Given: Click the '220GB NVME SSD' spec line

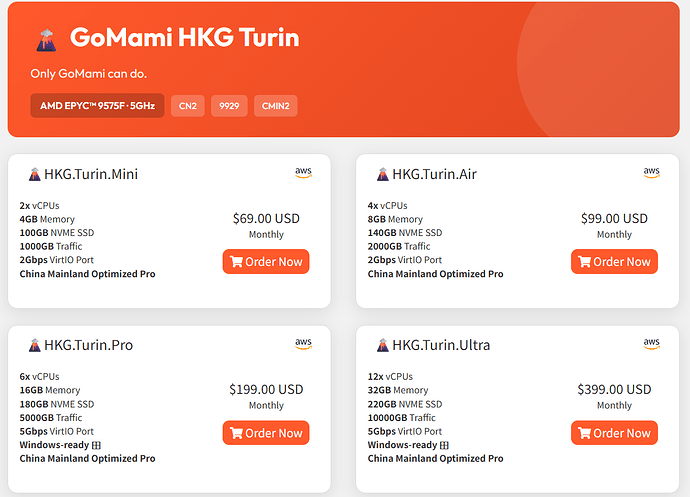Looking at the screenshot, I should click(x=405, y=404).
